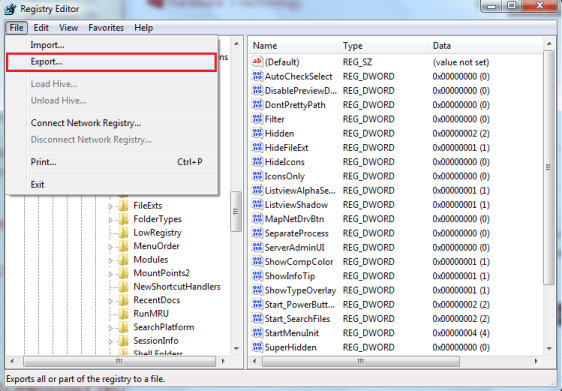The width and height of the screenshot is (562, 391).
Task: Expand the RecentDocs tree node
Action: [x=111, y=301]
